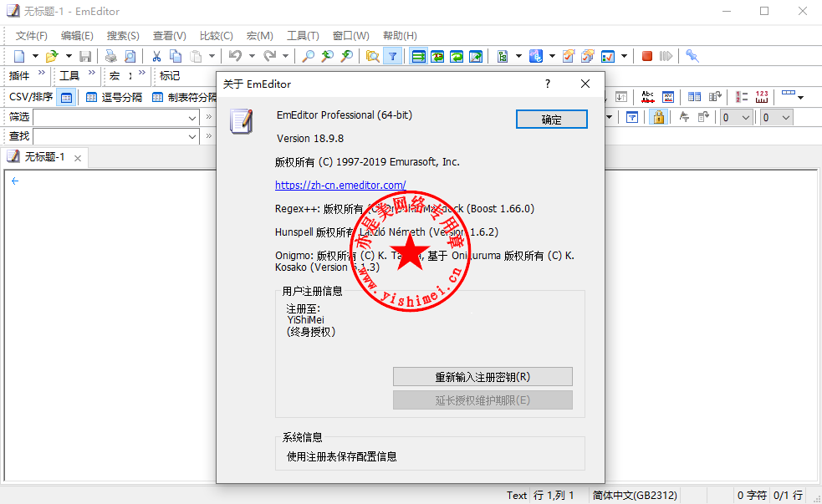Toggle line numbers icon
The width and height of the screenshot is (822, 504).
pyautogui.click(x=741, y=97)
